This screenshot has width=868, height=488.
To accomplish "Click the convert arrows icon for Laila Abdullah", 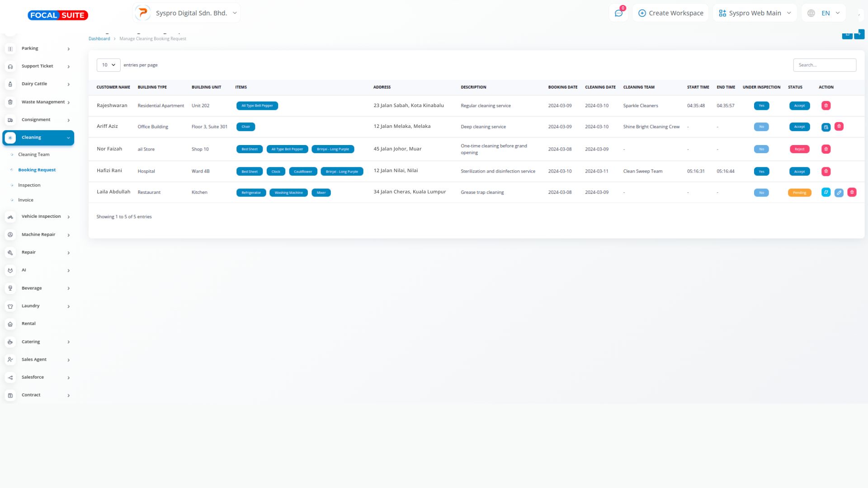I will (826, 192).
